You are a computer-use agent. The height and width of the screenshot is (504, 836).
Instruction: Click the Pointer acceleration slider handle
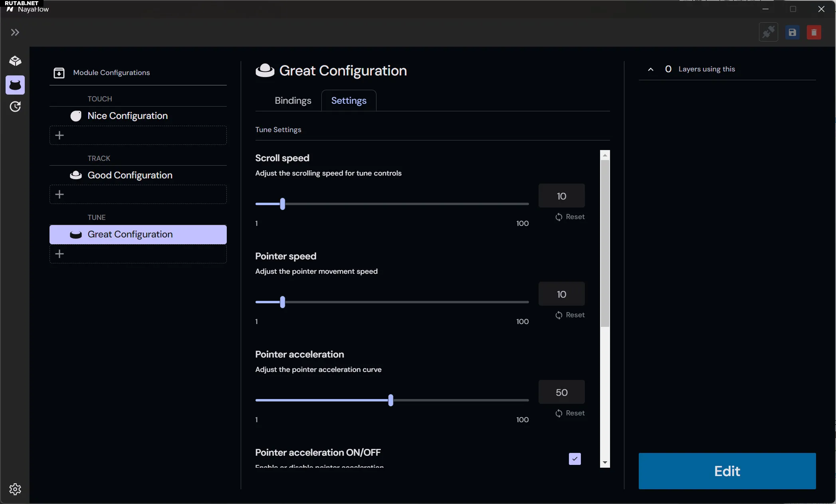click(x=390, y=400)
